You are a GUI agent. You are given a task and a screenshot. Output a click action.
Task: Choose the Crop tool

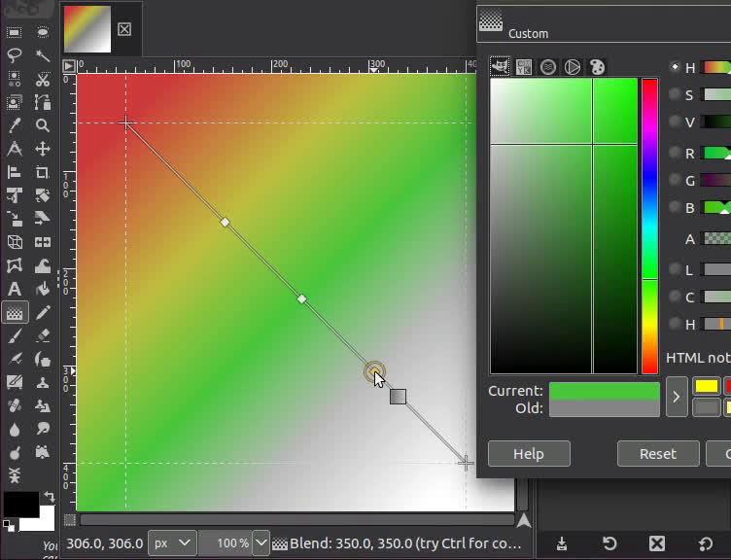click(43, 172)
